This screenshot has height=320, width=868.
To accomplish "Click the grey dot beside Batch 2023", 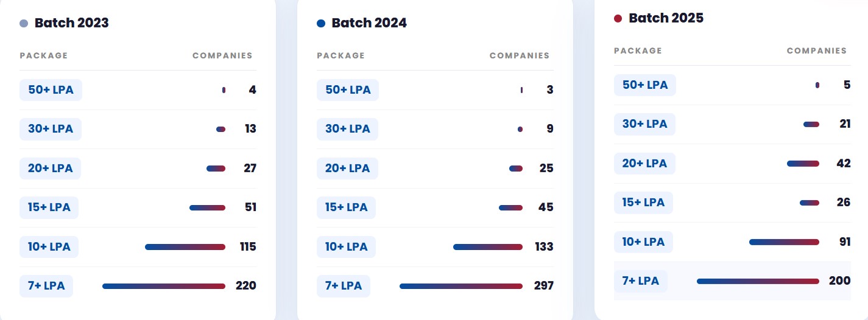I will coord(24,24).
